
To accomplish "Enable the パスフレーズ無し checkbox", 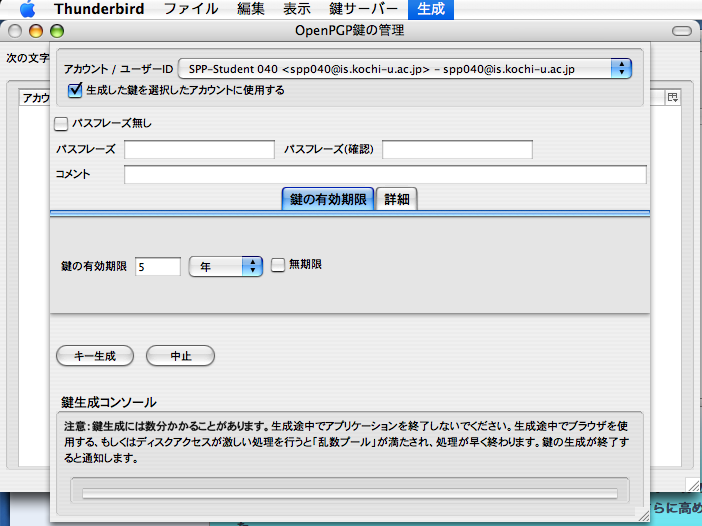I will tap(61, 124).
